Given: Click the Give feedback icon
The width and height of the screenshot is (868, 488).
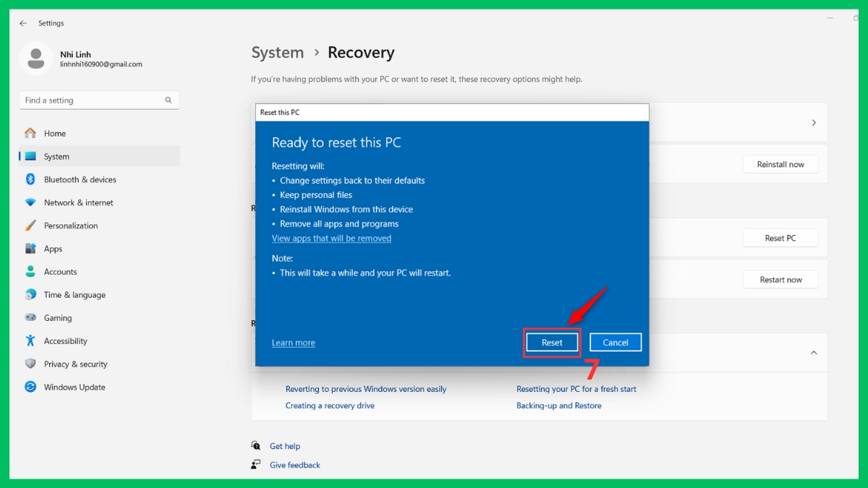Looking at the screenshot, I should 255,464.
